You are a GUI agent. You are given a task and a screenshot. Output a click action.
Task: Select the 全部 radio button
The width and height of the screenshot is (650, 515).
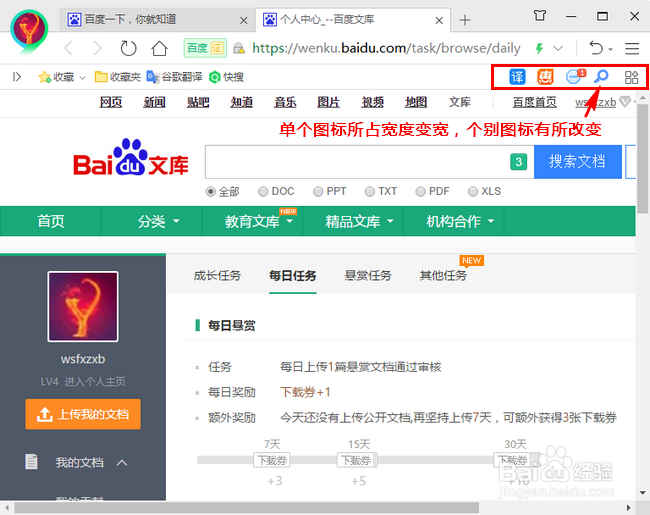[x=211, y=192]
